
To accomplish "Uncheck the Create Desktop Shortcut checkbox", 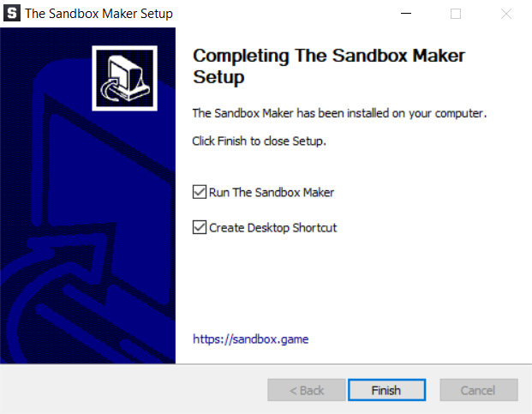I will pyautogui.click(x=200, y=227).
